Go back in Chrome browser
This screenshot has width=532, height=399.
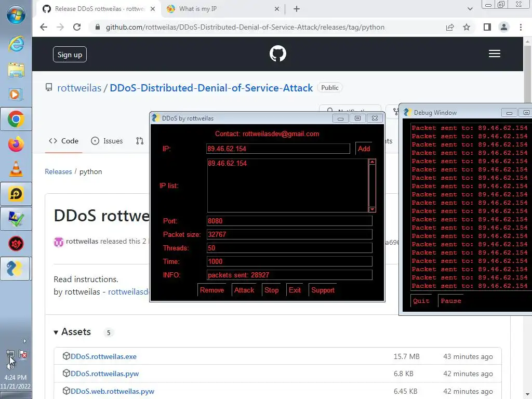click(x=44, y=27)
